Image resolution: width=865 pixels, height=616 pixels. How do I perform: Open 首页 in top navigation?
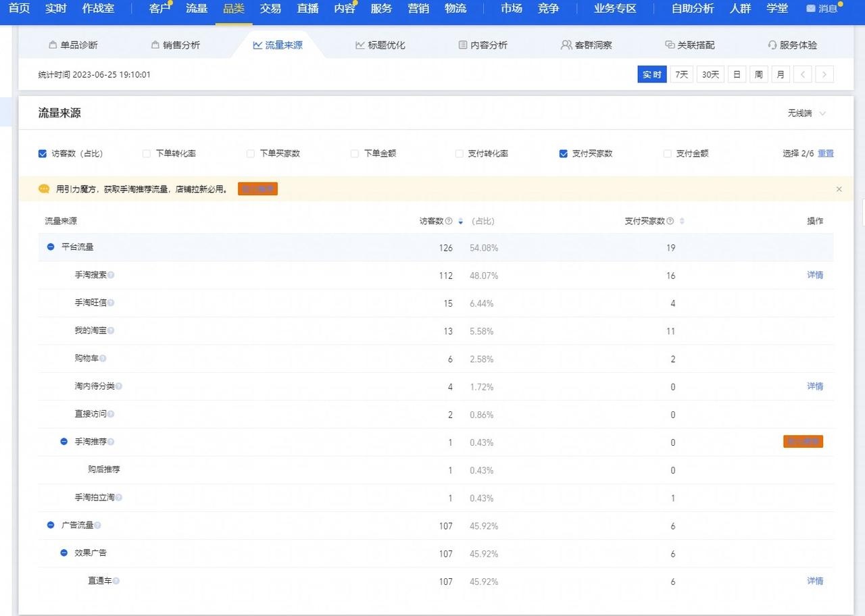(x=19, y=9)
